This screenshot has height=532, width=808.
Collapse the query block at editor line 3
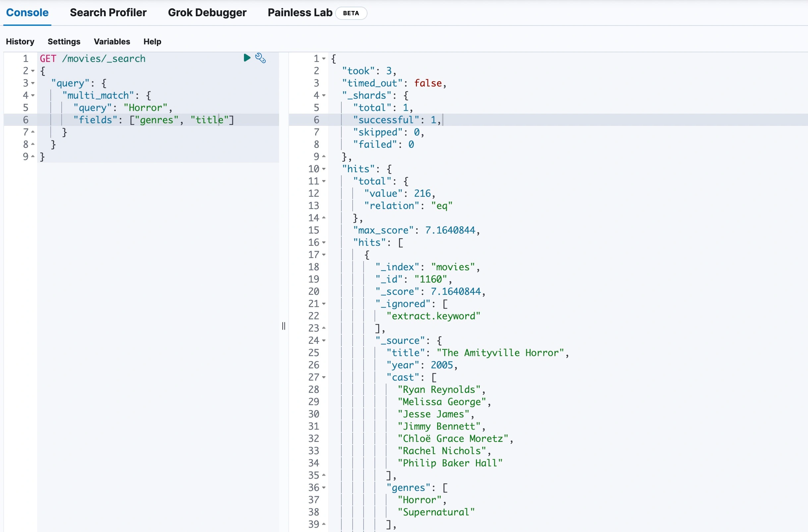click(33, 83)
